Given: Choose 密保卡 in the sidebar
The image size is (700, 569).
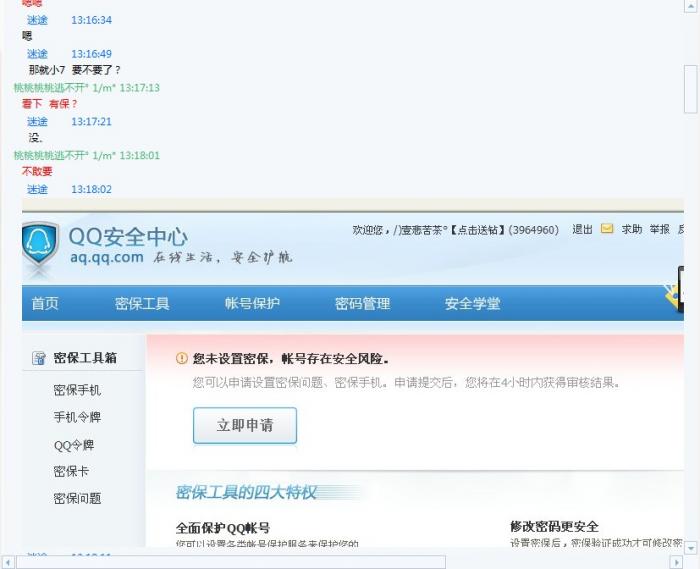Looking at the screenshot, I should point(71,471).
